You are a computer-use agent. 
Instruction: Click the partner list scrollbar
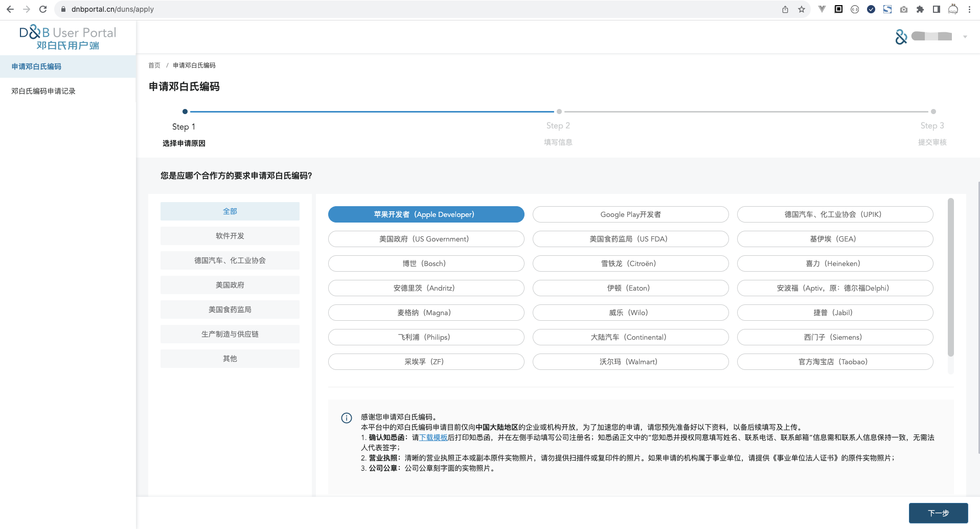pyautogui.click(x=951, y=277)
